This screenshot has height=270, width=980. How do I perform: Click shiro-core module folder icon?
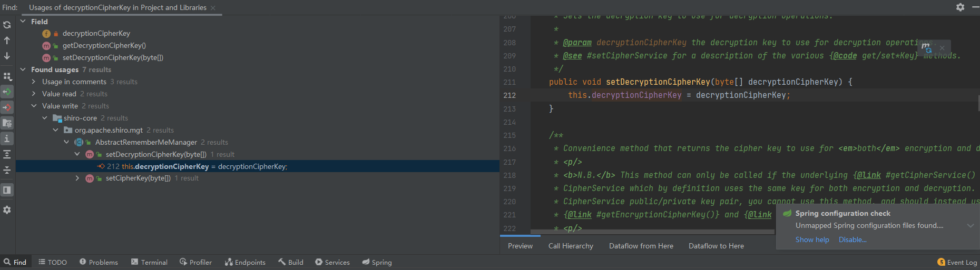click(x=57, y=118)
